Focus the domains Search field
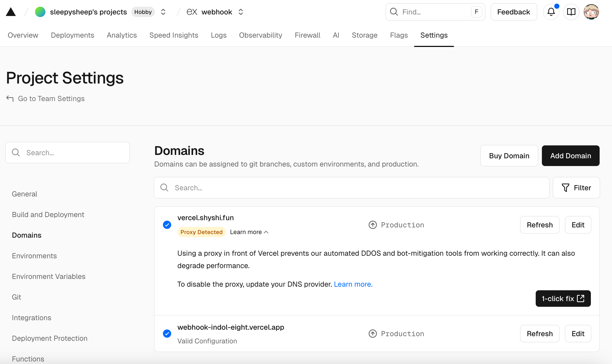Viewport: 612px width, 364px height. 352,188
